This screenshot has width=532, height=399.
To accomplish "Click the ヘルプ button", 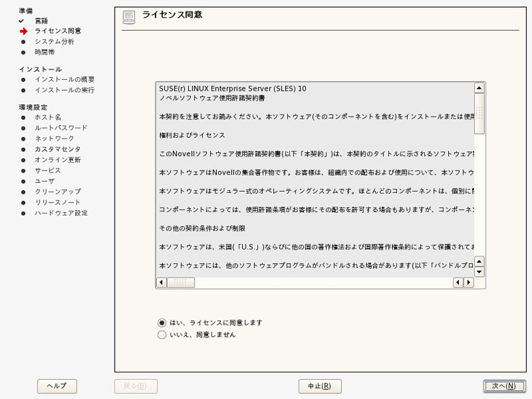I will pos(57,386).
